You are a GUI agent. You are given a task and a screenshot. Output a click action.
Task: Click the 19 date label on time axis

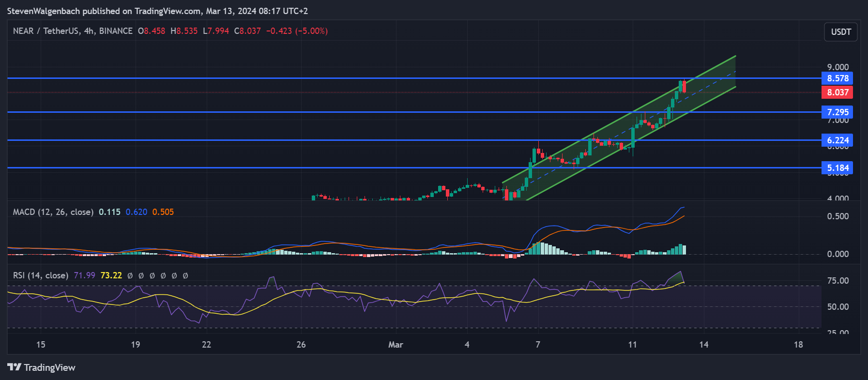(x=136, y=345)
